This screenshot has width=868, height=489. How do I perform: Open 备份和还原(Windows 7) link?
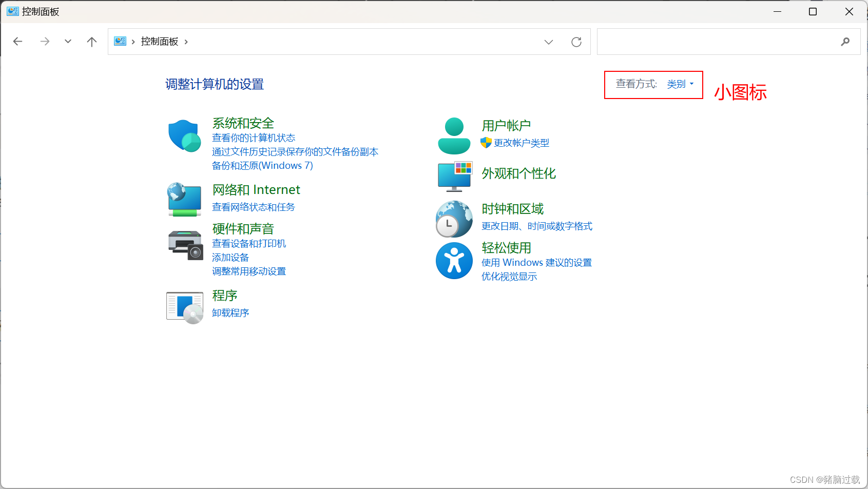(262, 166)
